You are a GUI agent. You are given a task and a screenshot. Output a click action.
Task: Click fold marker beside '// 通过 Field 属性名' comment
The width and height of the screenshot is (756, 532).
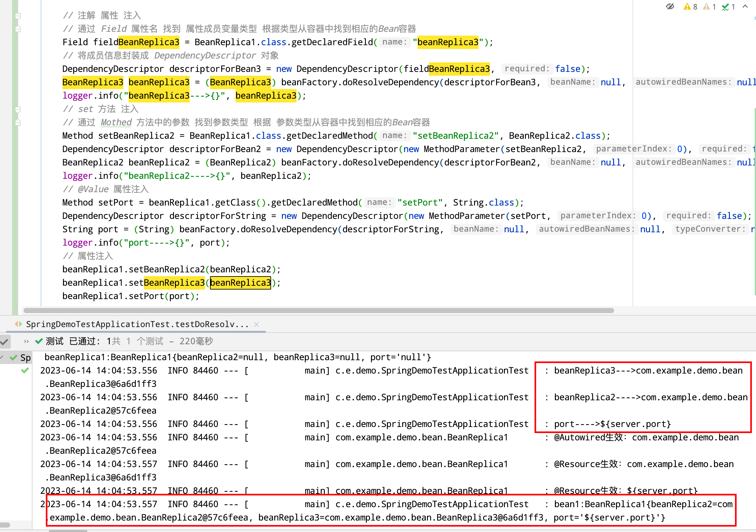(x=18, y=29)
